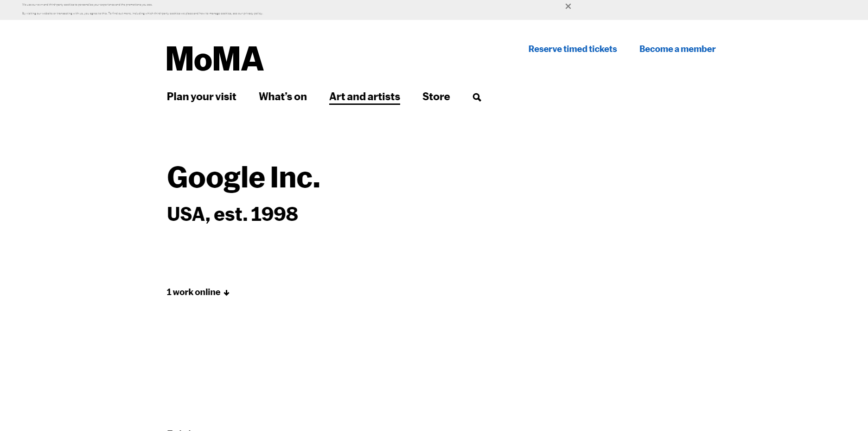Click the cut-off text at the page bottom

(179, 429)
